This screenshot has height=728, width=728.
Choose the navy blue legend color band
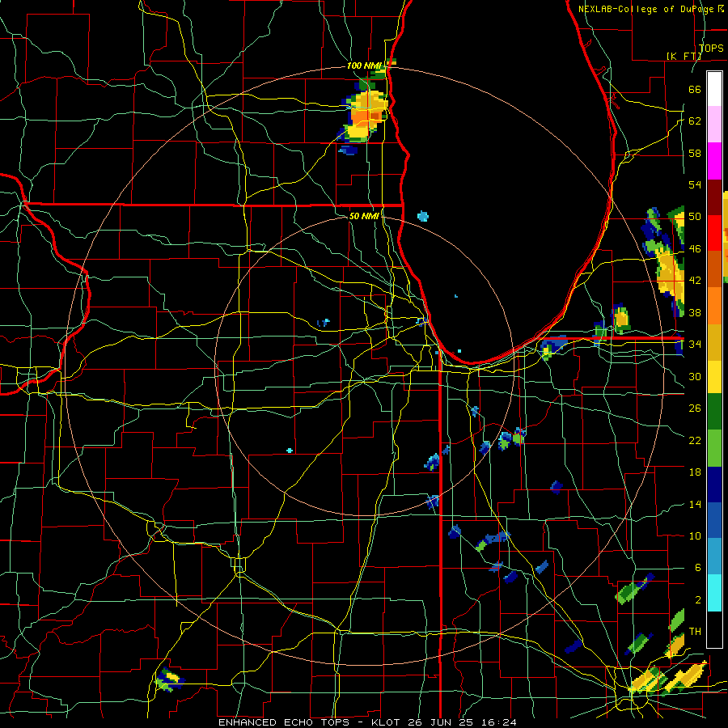pyautogui.click(x=714, y=485)
